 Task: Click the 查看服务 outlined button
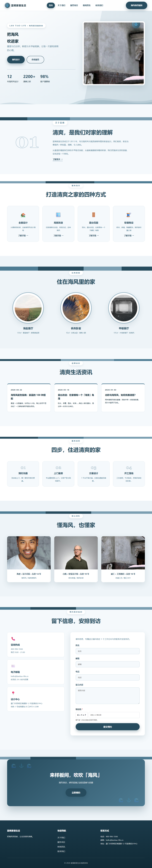click(x=36, y=60)
